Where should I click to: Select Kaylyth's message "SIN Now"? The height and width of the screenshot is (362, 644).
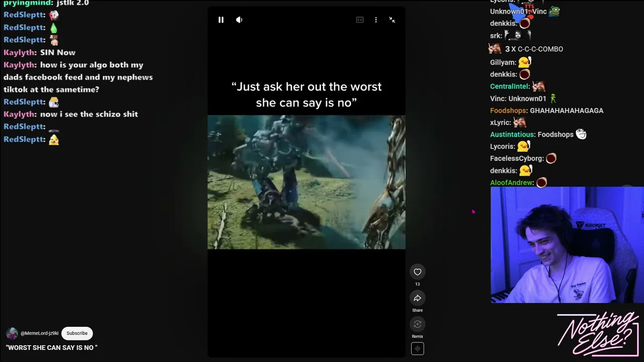pyautogui.click(x=58, y=52)
